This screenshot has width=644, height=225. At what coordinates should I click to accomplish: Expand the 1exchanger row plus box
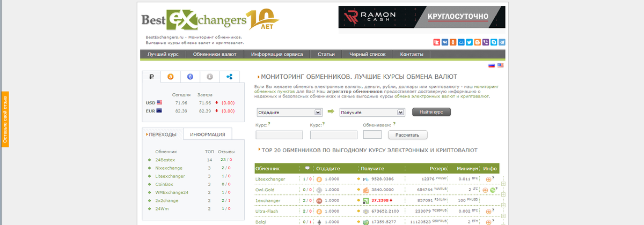point(503,205)
